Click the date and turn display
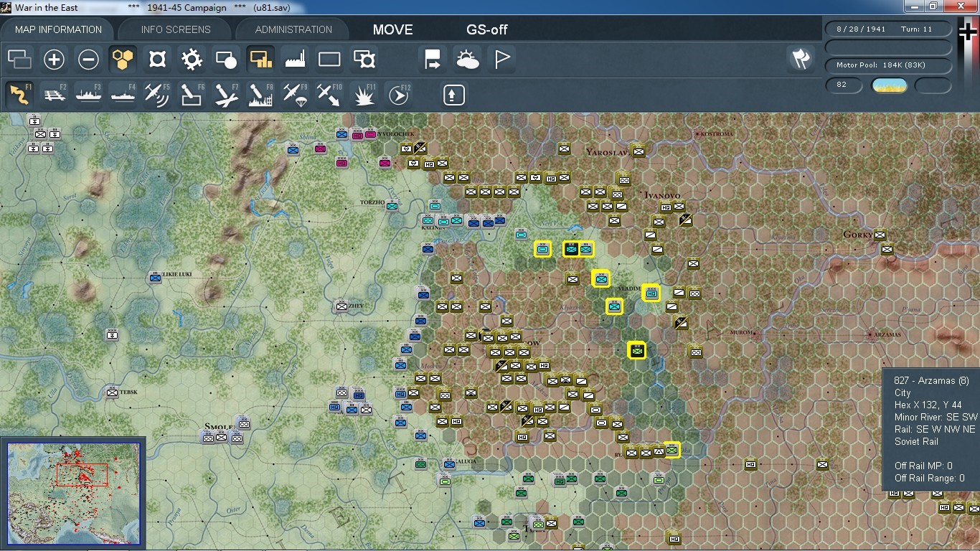This screenshot has height=551, width=980. 889,29
